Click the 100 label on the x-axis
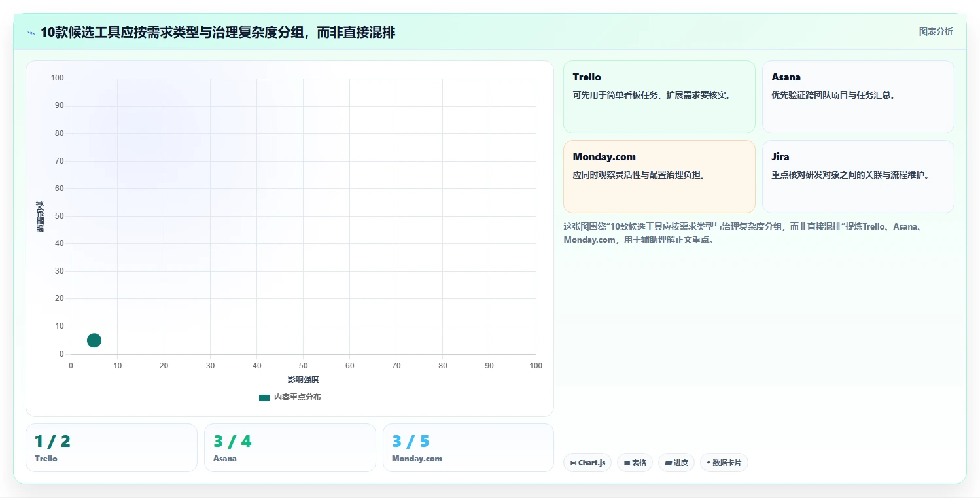980x498 pixels. coord(536,366)
